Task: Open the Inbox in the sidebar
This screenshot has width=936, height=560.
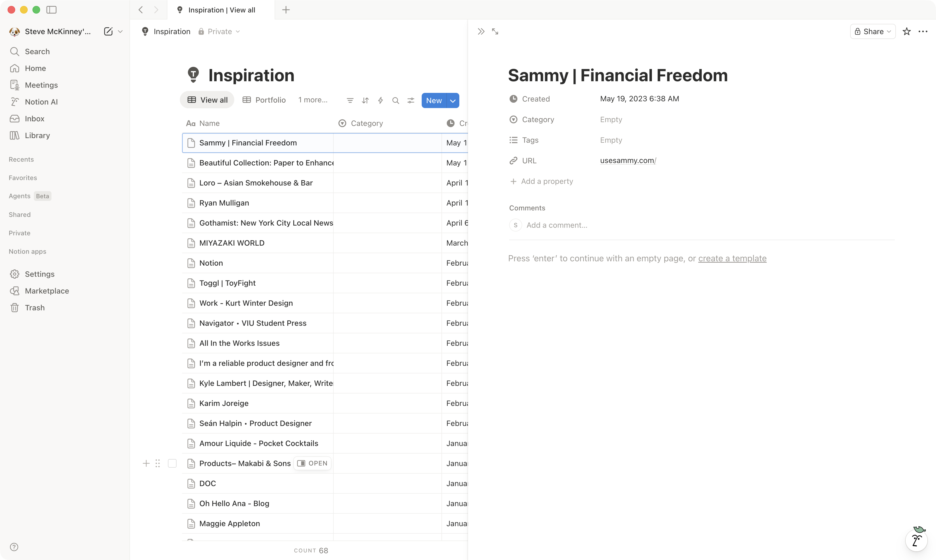Action: [x=34, y=118]
